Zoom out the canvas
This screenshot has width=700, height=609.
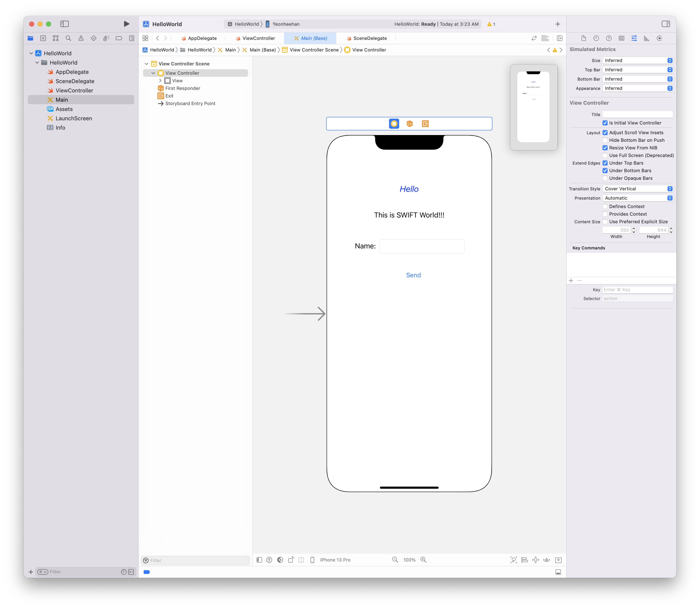click(x=395, y=560)
